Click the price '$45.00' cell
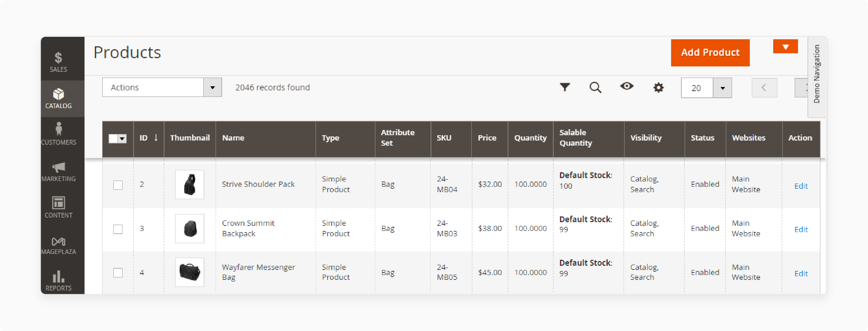The width and height of the screenshot is (868, 331). [x=490, y=272]
